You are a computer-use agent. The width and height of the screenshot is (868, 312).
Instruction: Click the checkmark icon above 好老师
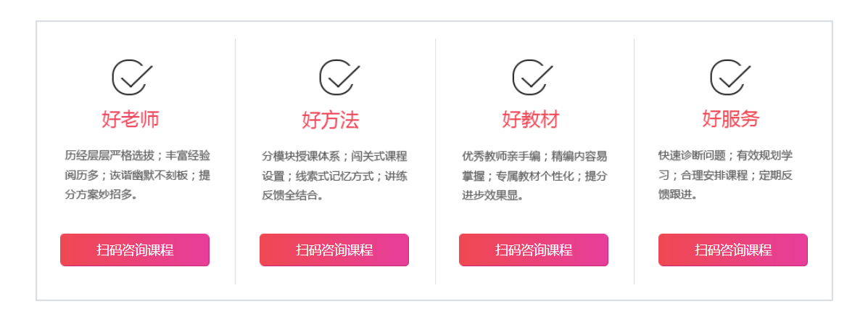coord(132,77)
